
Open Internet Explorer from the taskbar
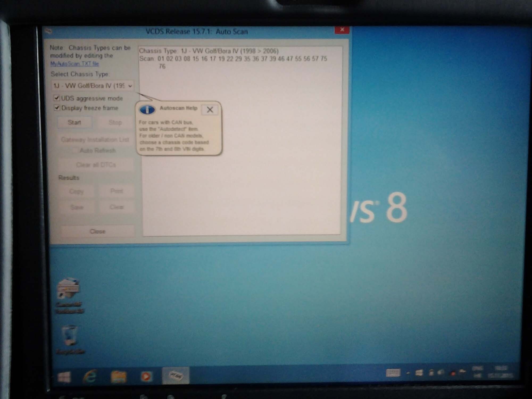[x=90, y=376]
